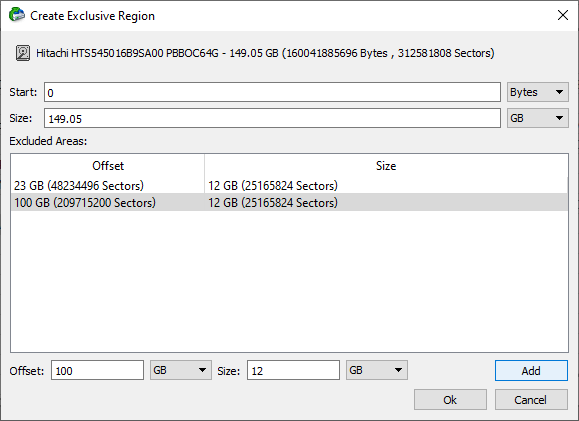Open the Start unit Bytes dropdown
This screenshot has width=579, height=421.
(538, 92)
